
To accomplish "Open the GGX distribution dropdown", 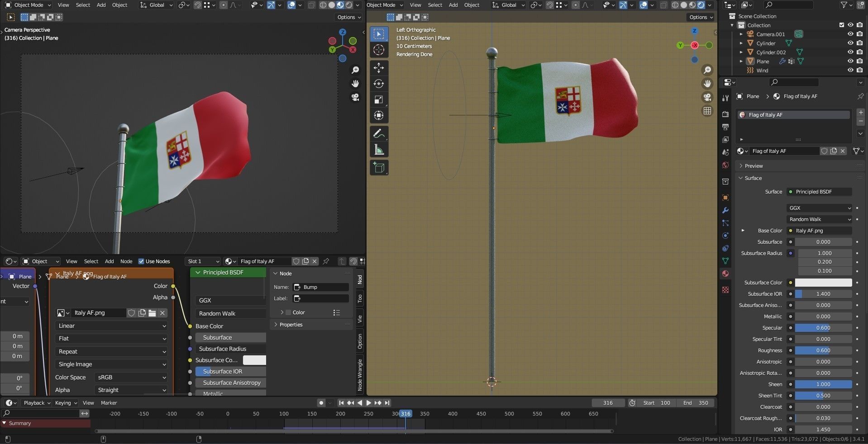I will coord(819,208).
